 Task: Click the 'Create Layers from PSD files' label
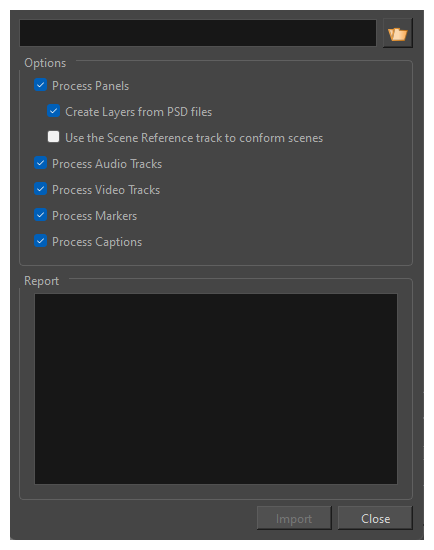[139, 112]
